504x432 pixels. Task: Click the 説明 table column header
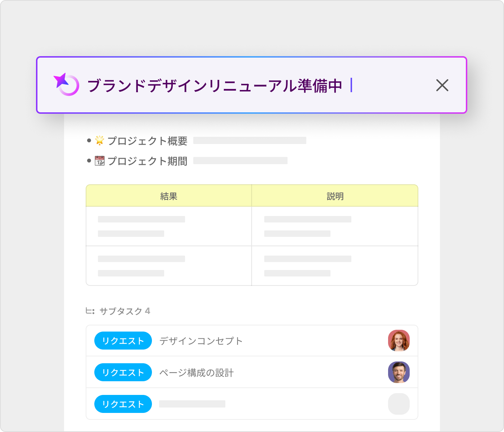(x=335, y=196)
